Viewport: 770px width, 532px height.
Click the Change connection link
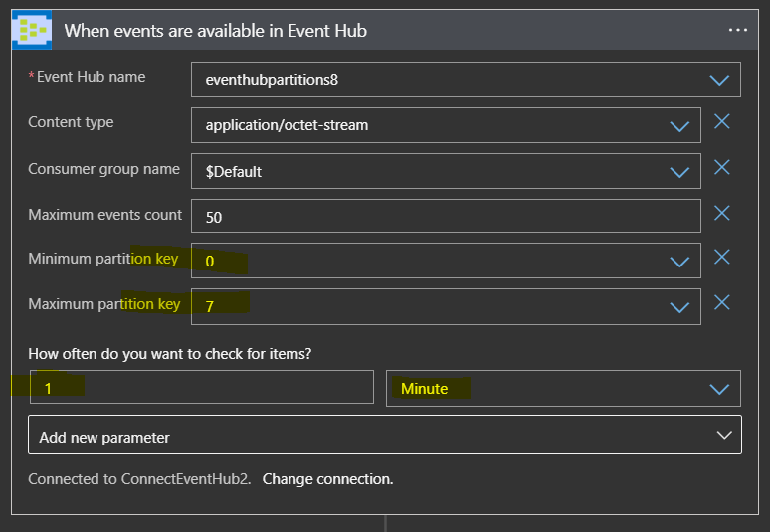[x=327, y=479]
